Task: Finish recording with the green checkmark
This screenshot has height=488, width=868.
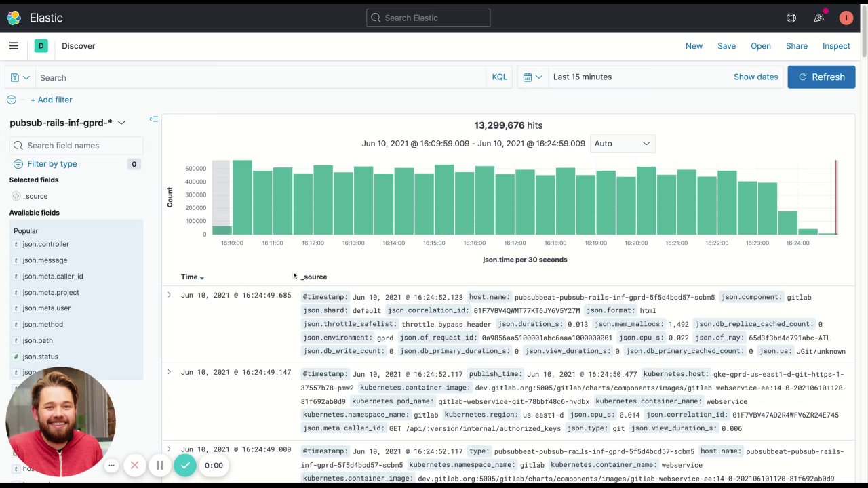Action: pyautogui.click(x=185, y=465)
